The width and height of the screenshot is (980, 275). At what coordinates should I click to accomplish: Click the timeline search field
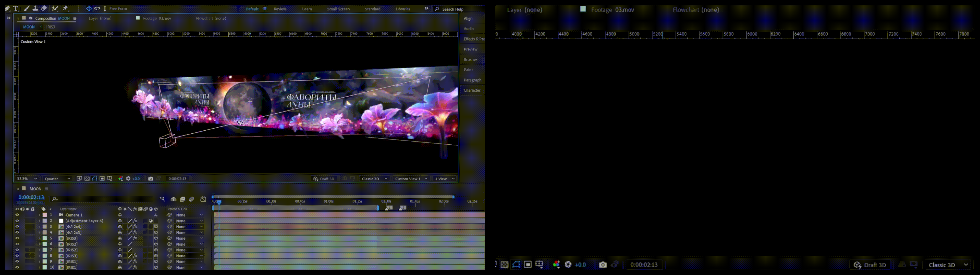tap(103, 199)
